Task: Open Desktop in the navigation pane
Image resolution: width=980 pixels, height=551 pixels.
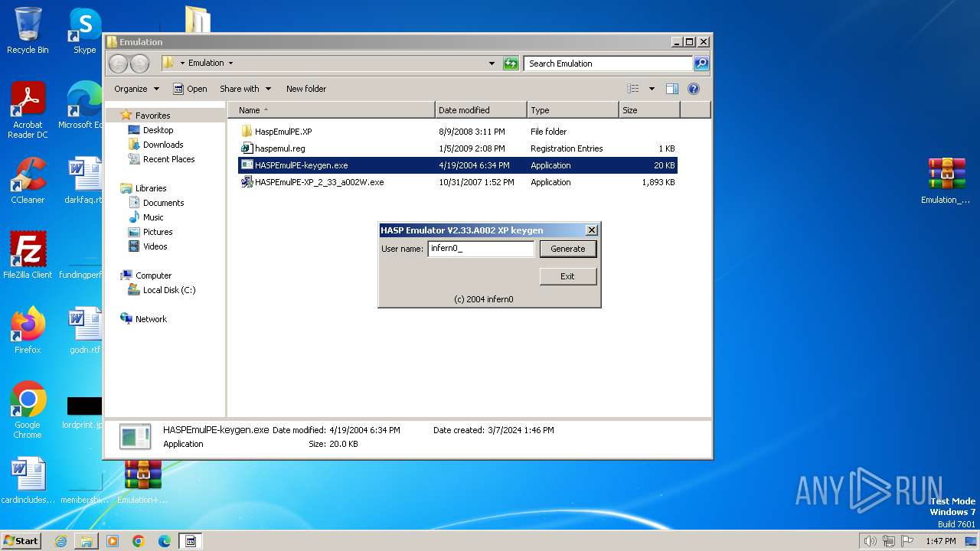Action: click(158, 130)
